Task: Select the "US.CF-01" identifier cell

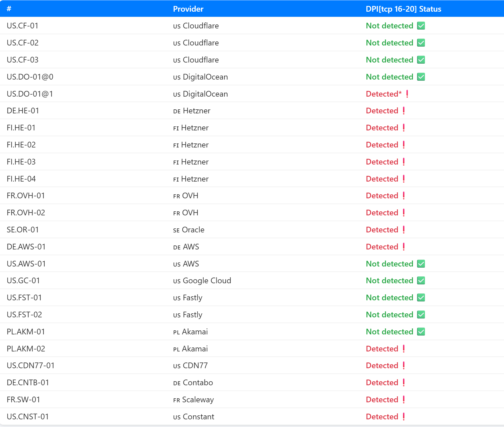Action: point(22,26)
